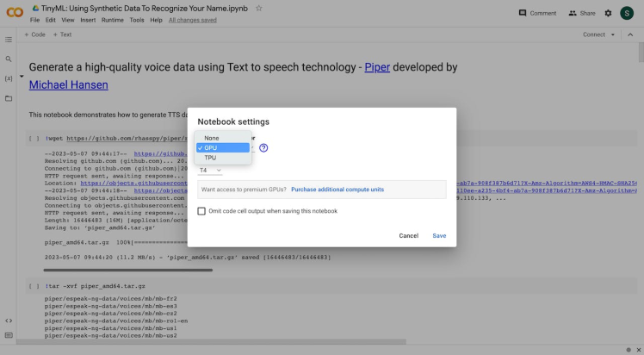This screenshot has width=644, height=355.
Task: Open the Michael Hansen link
Action: tap(69, 85)
